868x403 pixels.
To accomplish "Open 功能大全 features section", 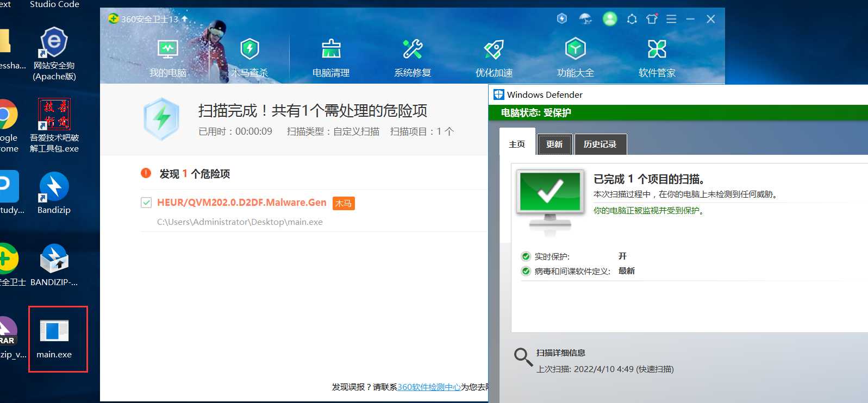I will coord(576,58).
